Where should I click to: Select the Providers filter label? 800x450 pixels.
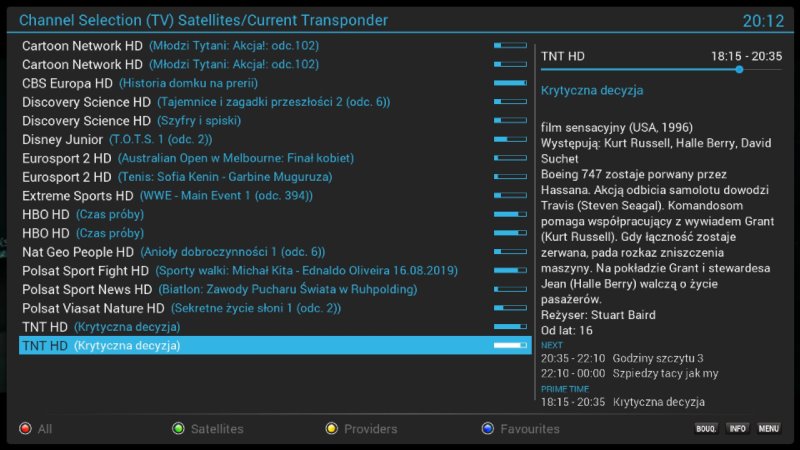371,429
